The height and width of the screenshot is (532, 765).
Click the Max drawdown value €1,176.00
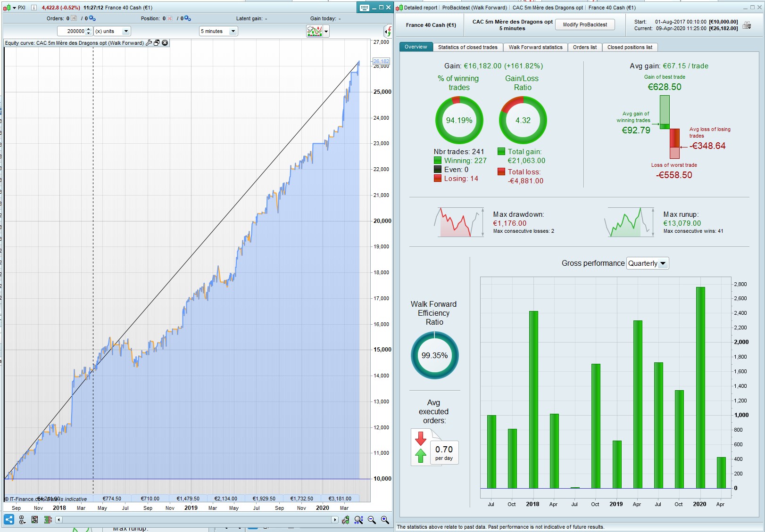510,223
